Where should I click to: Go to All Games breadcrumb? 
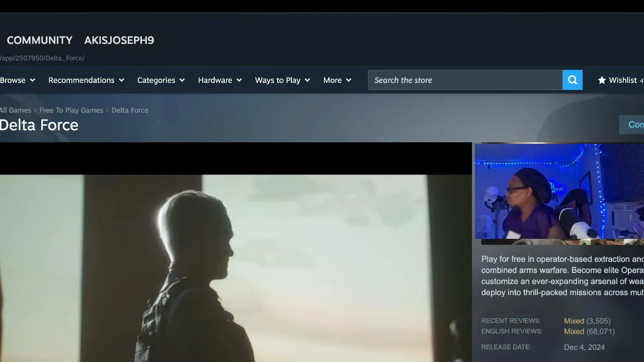[x=16, y=110]
